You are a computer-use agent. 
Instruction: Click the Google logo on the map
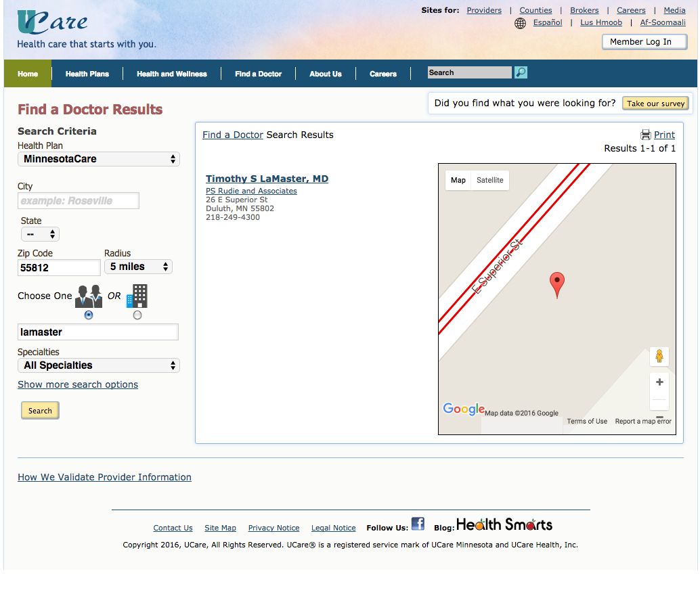point(464,409)
